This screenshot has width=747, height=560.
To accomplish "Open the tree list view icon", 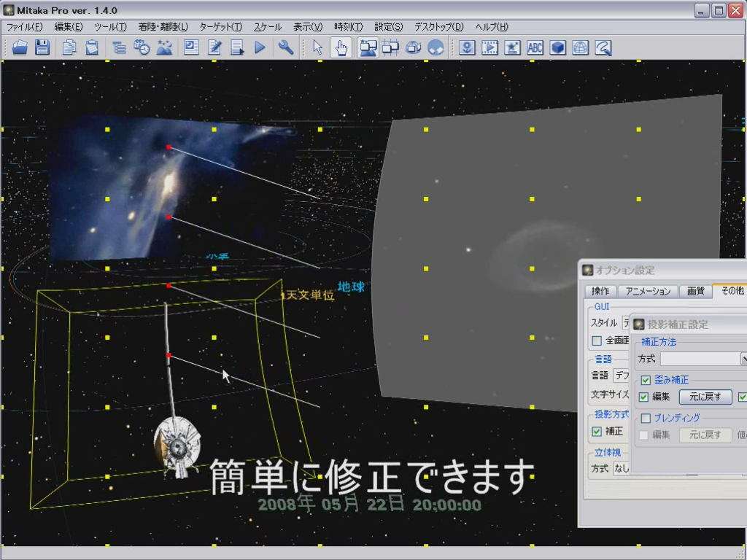I will tap(119, 47).
